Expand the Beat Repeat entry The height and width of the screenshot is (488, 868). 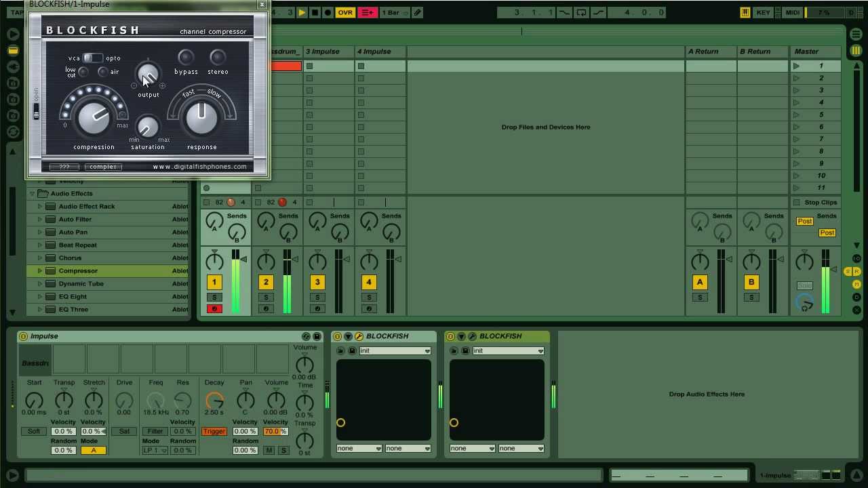(x=39, y=245)
